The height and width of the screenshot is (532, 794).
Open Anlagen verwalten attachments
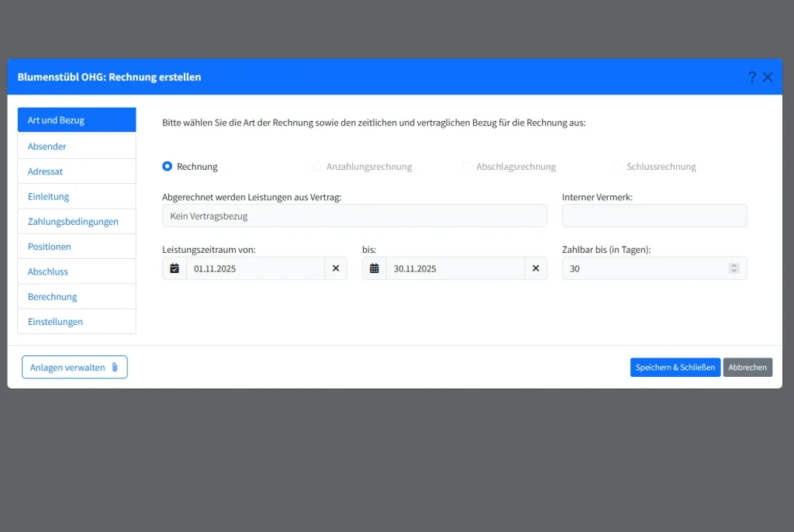[74, 368]
